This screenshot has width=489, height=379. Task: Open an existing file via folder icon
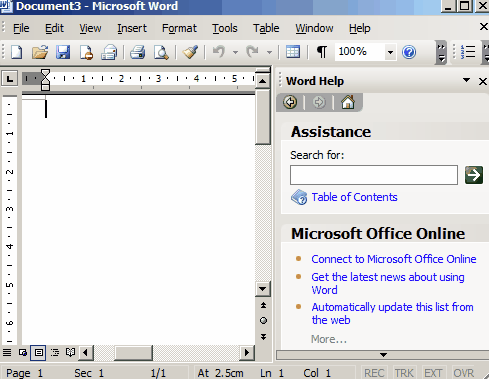point(40,52)
